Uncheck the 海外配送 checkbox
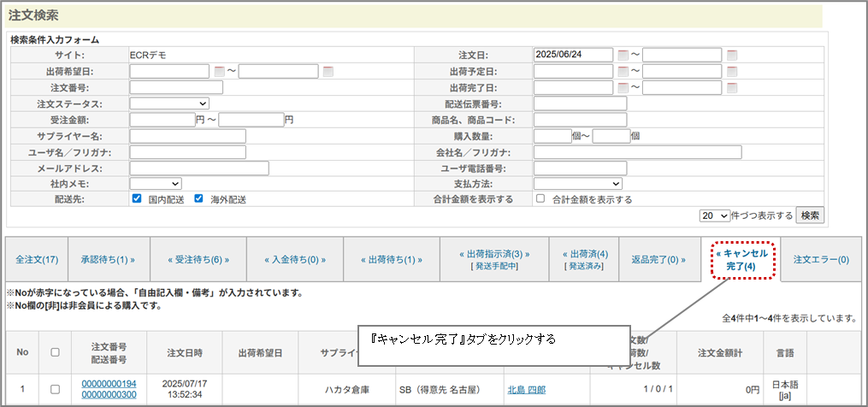Screen dimensions: 868x407 (x=199, y=198)
